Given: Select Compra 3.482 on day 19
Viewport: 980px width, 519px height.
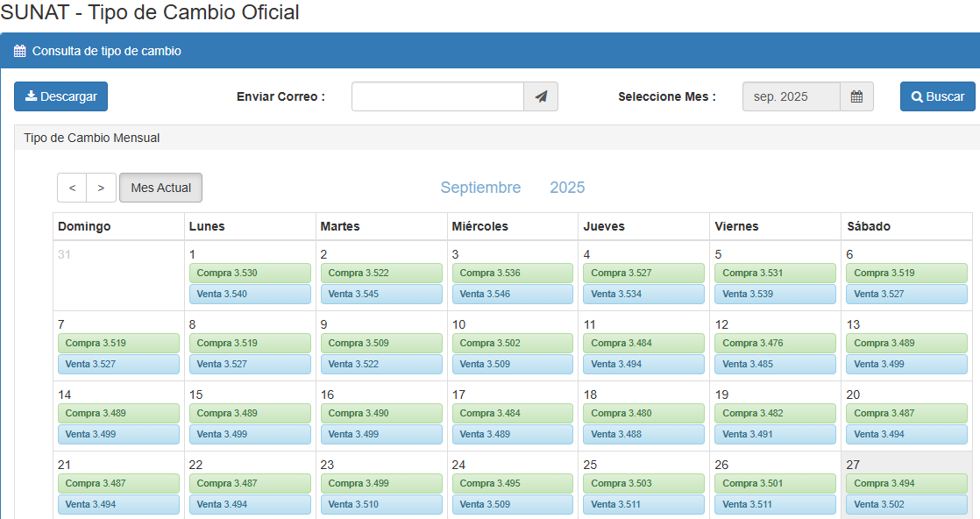Looking at the screenshot, I should point(775,413).
